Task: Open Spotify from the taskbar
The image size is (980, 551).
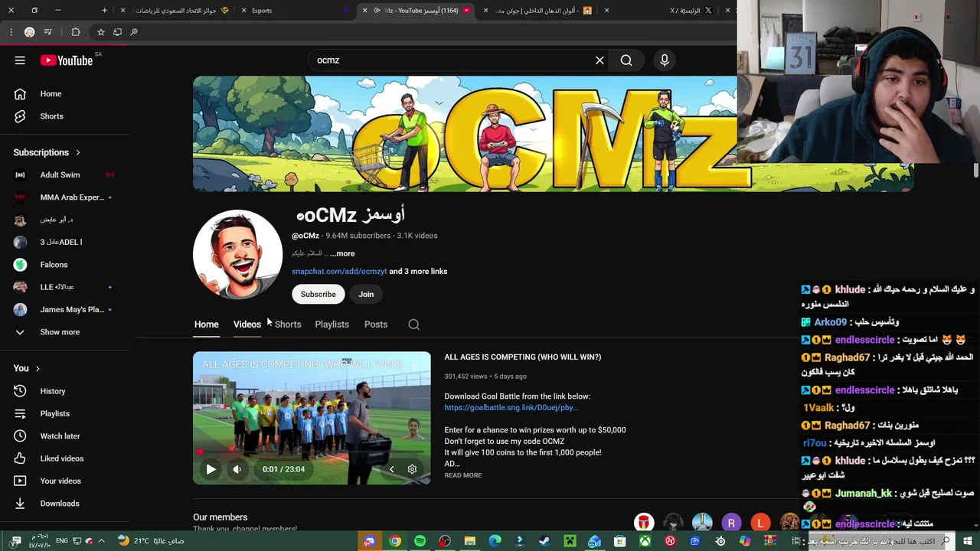Action: (420, 541)
